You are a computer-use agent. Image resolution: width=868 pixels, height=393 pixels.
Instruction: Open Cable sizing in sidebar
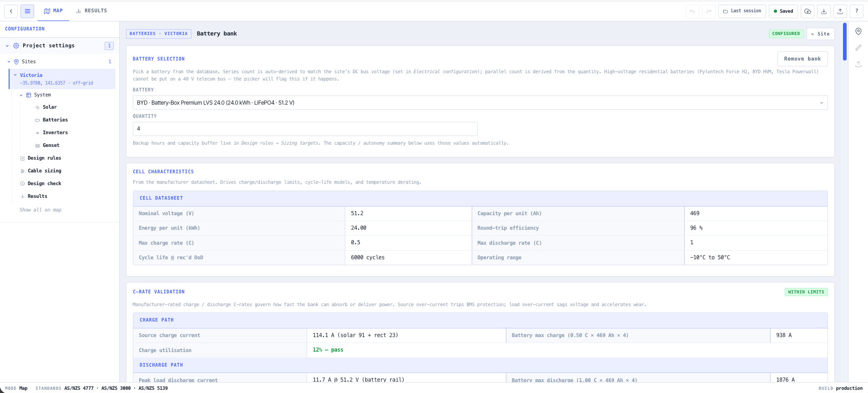click(x=44, y=171)
